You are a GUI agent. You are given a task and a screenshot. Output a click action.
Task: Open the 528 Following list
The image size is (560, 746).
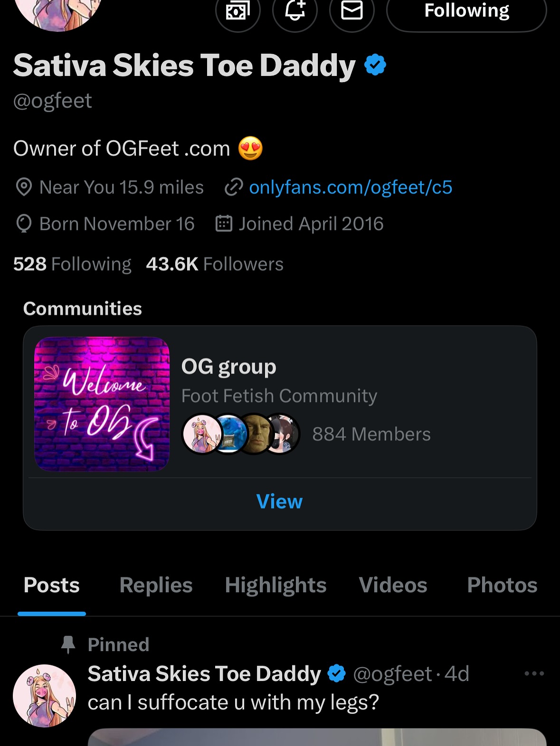(x=72, y=264)
